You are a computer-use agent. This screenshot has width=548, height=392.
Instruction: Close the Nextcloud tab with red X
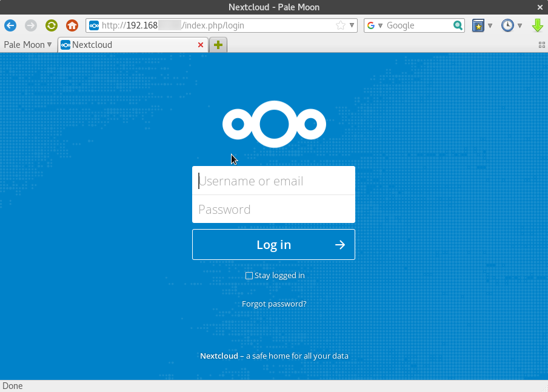pos(201,45)
